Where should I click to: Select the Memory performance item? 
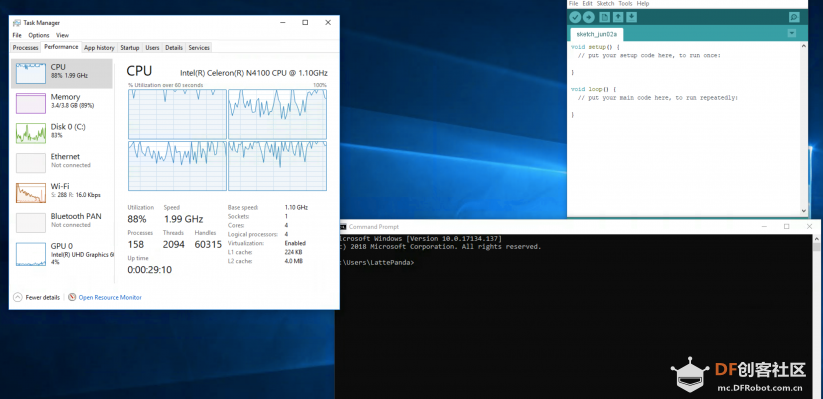(x=61, y=103)
